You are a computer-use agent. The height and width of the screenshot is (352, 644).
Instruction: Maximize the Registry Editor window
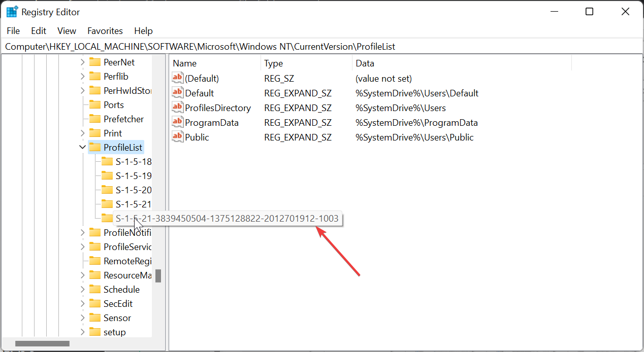(x=589, y=12)
